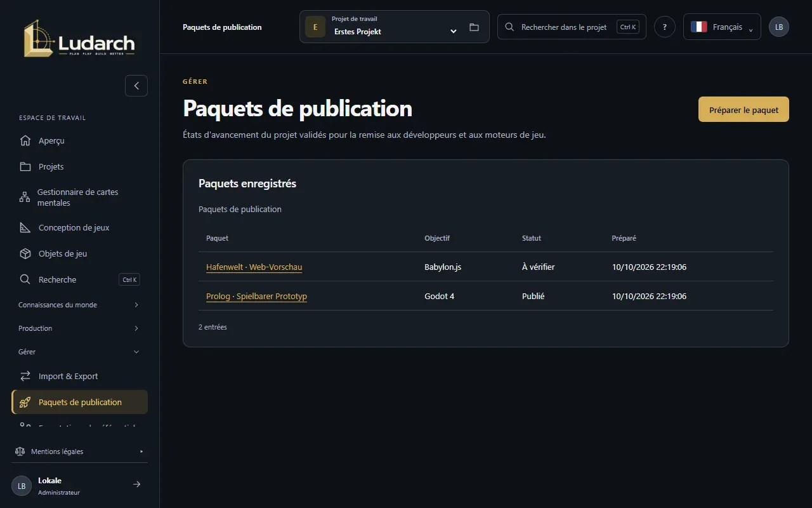812x508 pixels.
Task: Click the Projets folder icon in sidebar
Action: (x=25, y=166)
